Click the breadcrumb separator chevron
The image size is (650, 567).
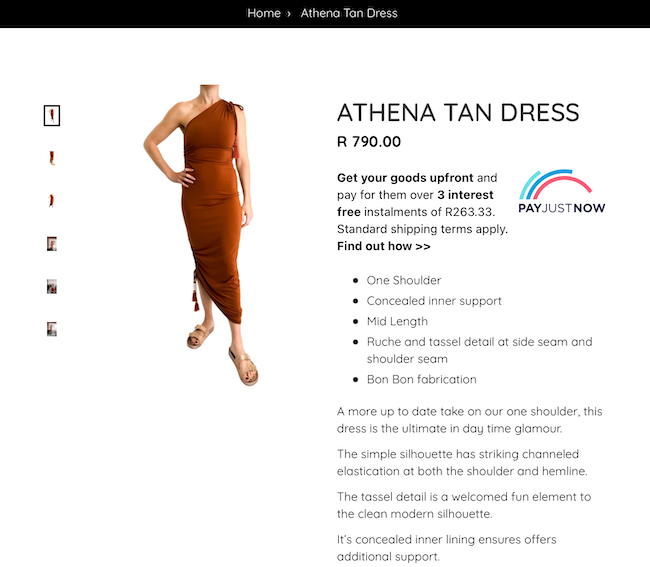pyautogui.click(x=289, y=14)
